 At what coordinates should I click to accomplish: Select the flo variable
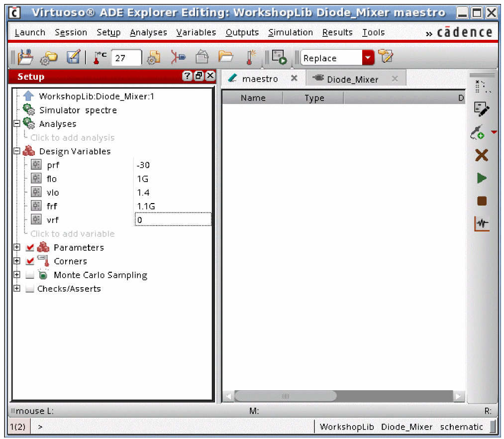(51, 179)
